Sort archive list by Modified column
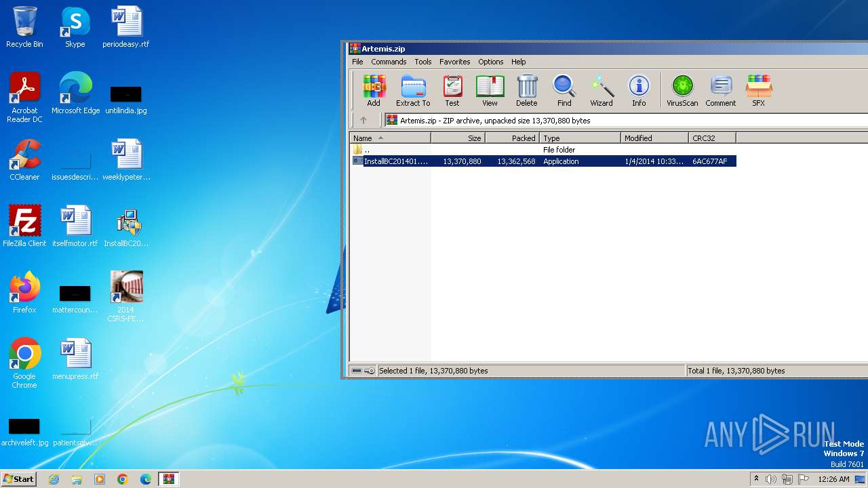Viewport: 868px width, 488px height. [654, 138]
